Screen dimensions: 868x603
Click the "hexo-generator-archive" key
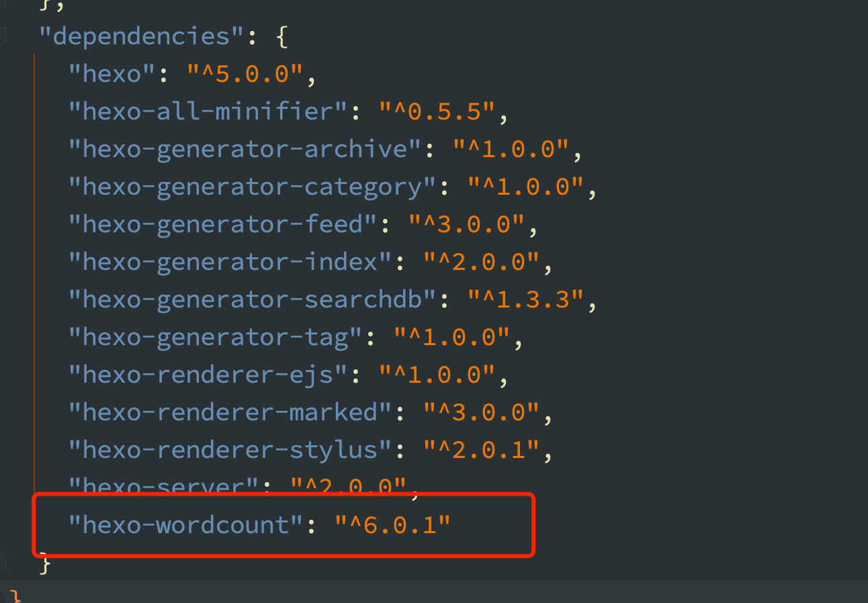coord(246,148)
